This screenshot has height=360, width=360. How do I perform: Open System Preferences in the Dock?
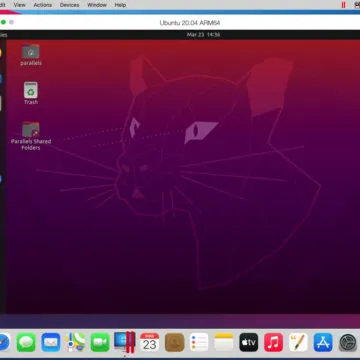click(x=348, y=342)
